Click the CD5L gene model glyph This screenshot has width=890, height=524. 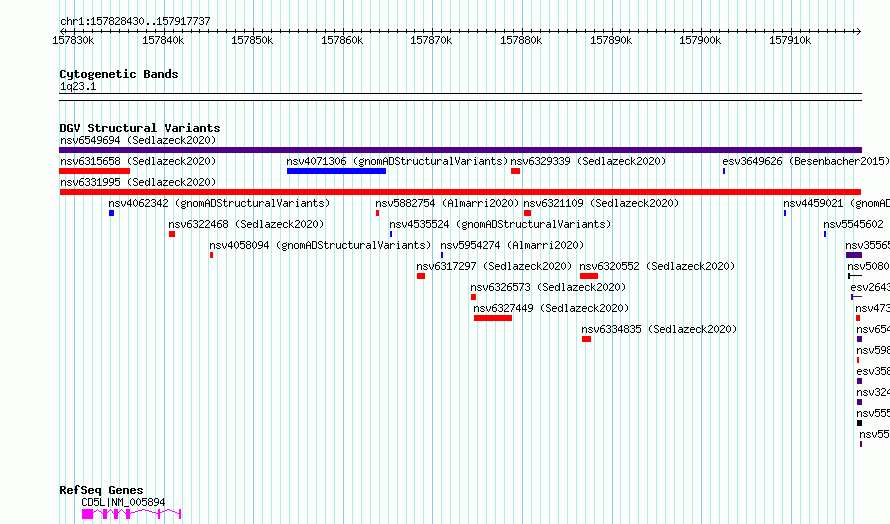click(131, 514)
